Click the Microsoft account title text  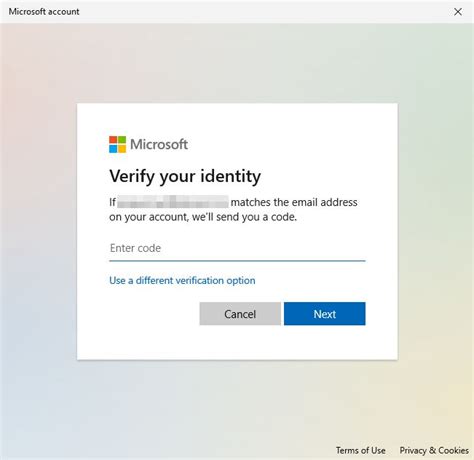pos(44,12)
